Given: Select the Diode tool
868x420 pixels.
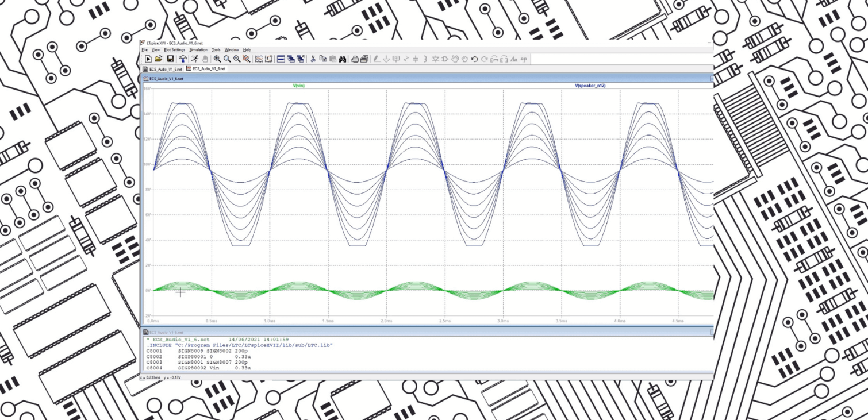Looking at the screenshot, I should 436,59.
